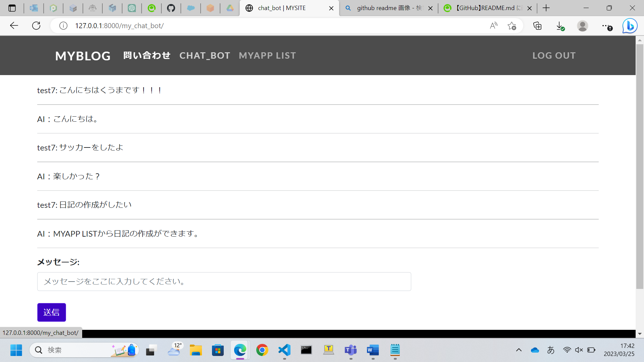Open Visual Studio Code from the taskbar
Viewport: 644px width, 362px height.
[x=284, y=350]
